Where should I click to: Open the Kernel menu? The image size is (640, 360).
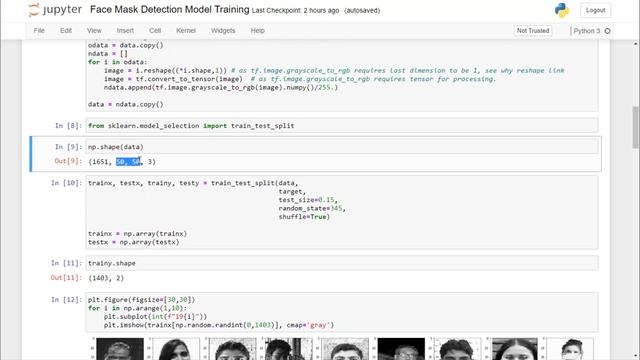click(x=186, y=31)
